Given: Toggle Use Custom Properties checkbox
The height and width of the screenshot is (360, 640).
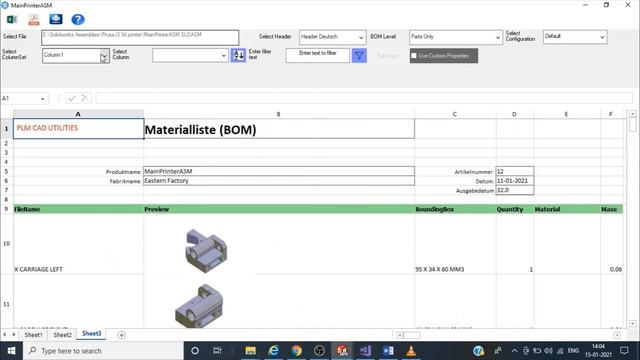Looking at the screenshot, I should click(x=414, y=56).
